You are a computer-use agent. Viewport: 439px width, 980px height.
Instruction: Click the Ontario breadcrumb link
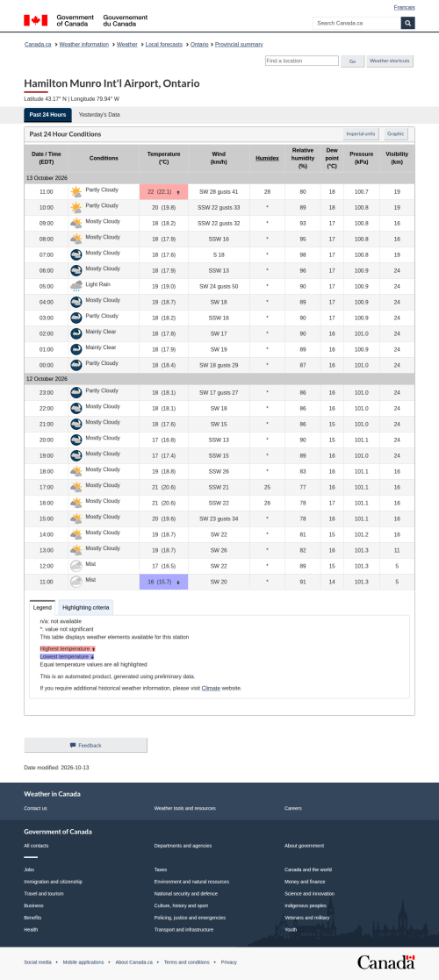(199, 45)
